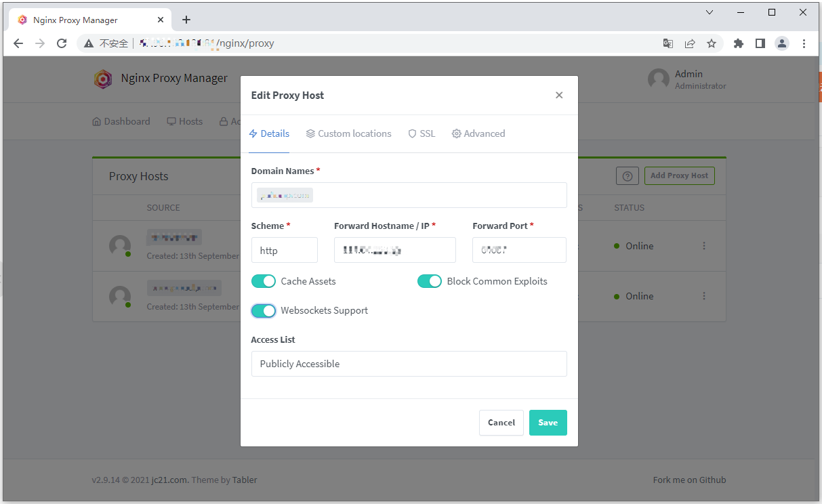822x504 pixels.
Task: Click the Proxy Hosts heading
Action: point(138,176)
